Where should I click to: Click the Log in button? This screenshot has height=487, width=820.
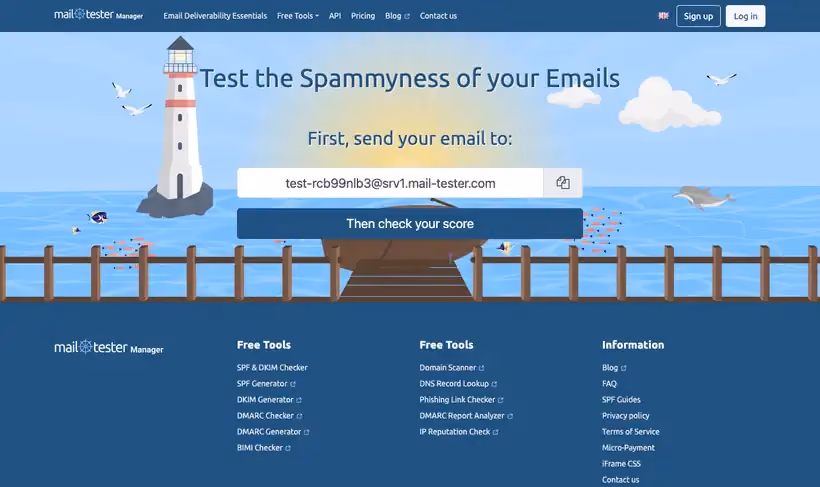coord(745,16)
